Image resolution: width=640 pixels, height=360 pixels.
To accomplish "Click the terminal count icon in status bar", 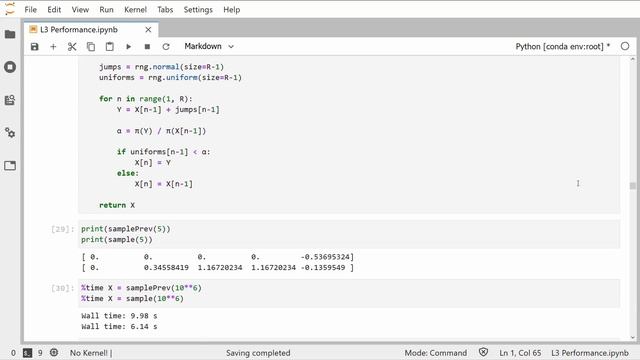I will tap(27, 353).
